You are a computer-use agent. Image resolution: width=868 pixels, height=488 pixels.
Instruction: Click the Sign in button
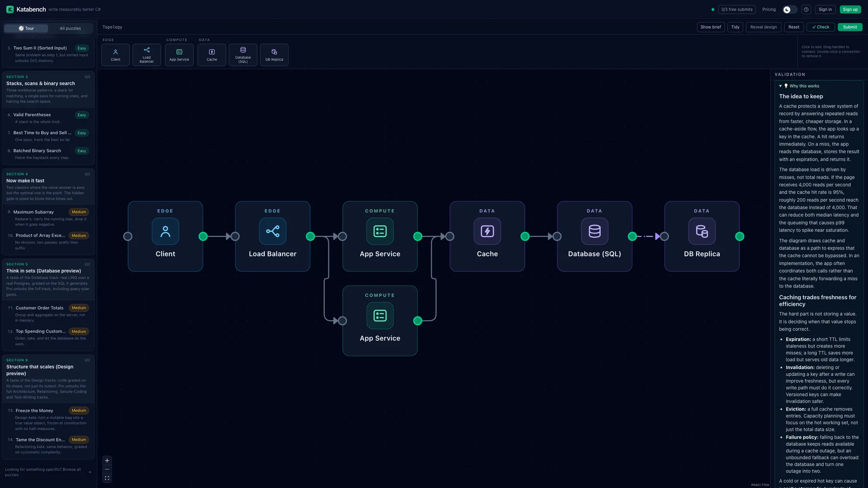click(x=825, y=9)
